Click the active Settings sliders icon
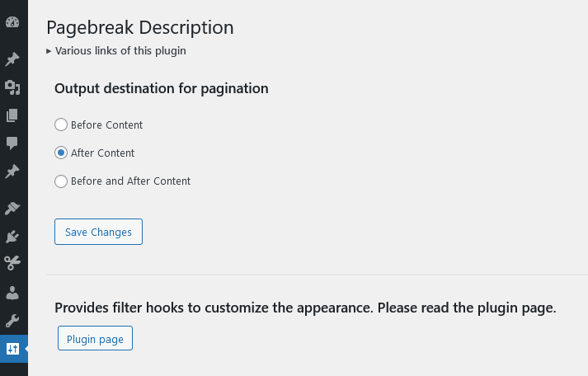 click(12, 348)
